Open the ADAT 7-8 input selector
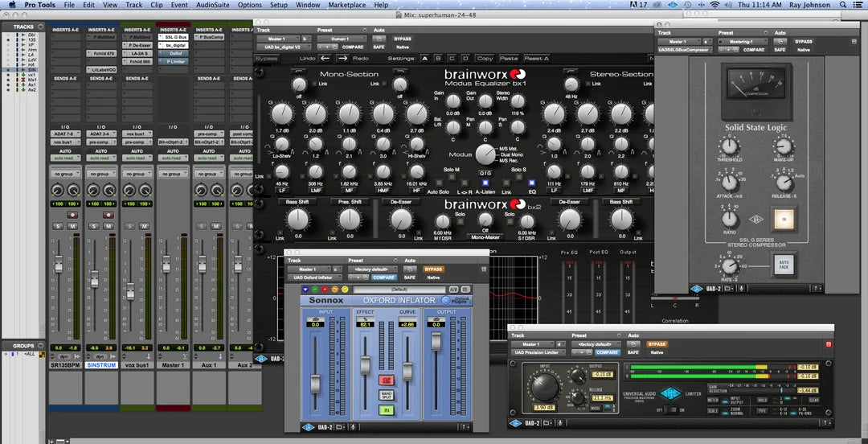Viewport: 868px width, 444px height. (65, 134)
